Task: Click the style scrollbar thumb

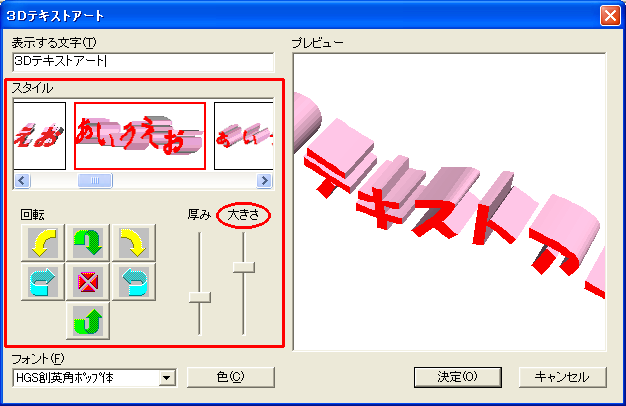Action: pyautogui.click(x=95, y=180)
